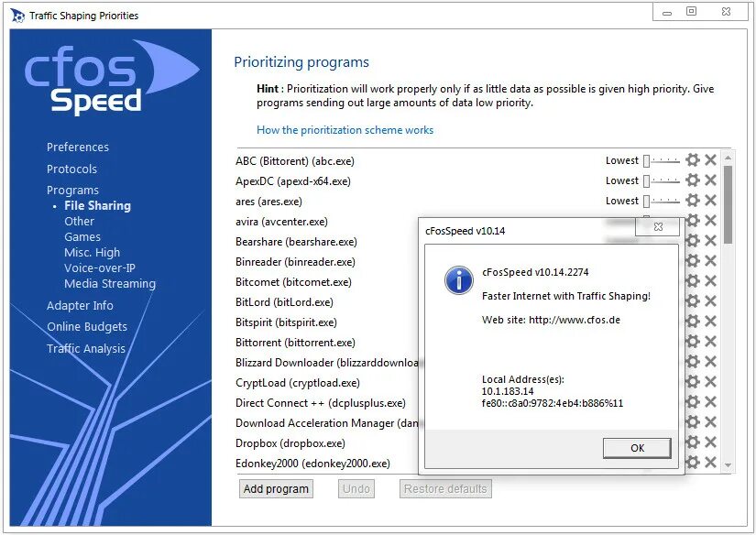Image resolution: width=756 pixels, height=535 pixels.
Task: Go to Protocols section
Action: click(71, 169)
